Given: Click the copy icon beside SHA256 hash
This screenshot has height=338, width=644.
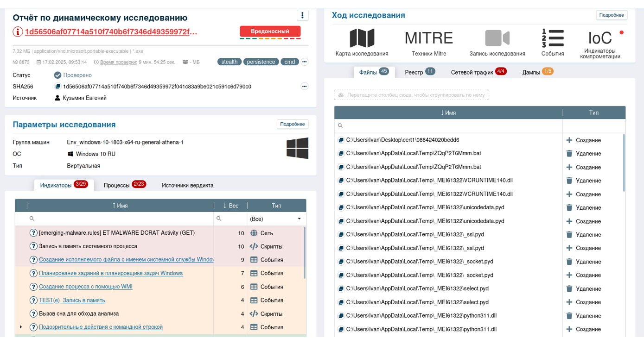Looking at the screenshot, I should [57, 87].
